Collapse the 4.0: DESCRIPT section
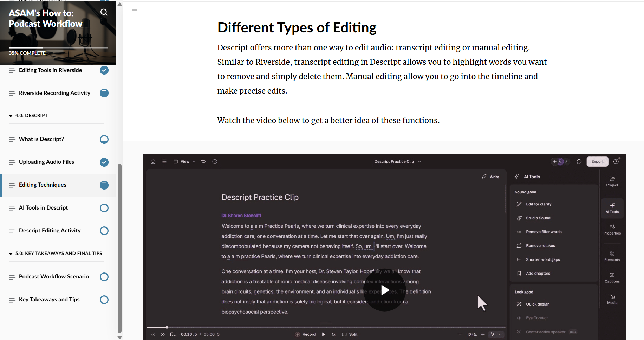This screenshot has height=340, width=644. [x=28, y=116]
